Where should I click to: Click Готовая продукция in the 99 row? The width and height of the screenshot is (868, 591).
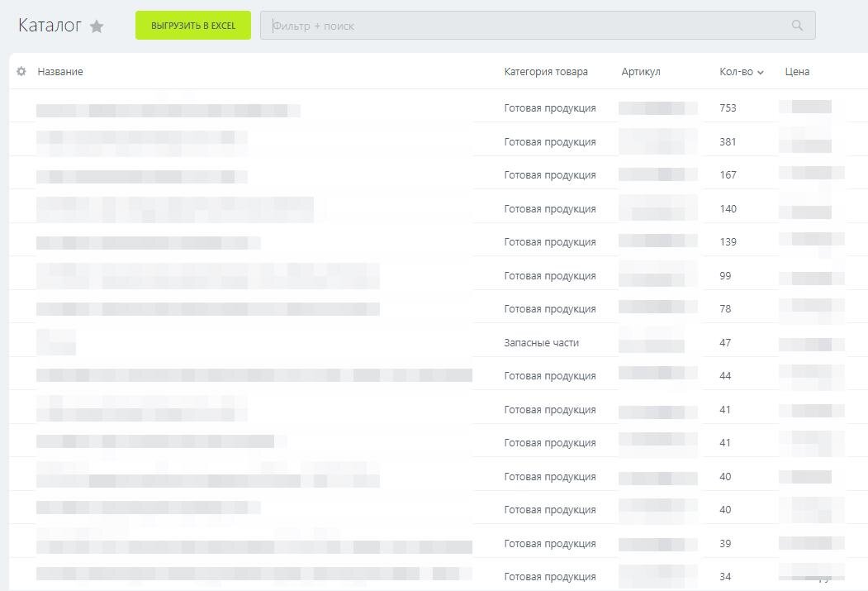tap(550, 276)
